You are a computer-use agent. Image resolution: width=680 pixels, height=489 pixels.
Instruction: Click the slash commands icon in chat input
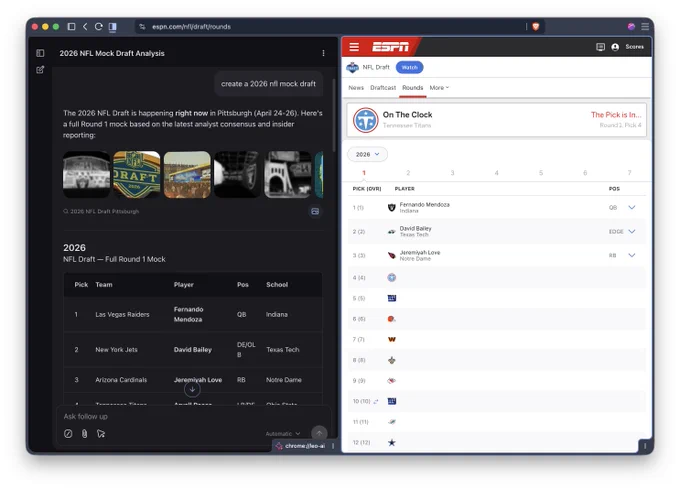click(68, 434)
